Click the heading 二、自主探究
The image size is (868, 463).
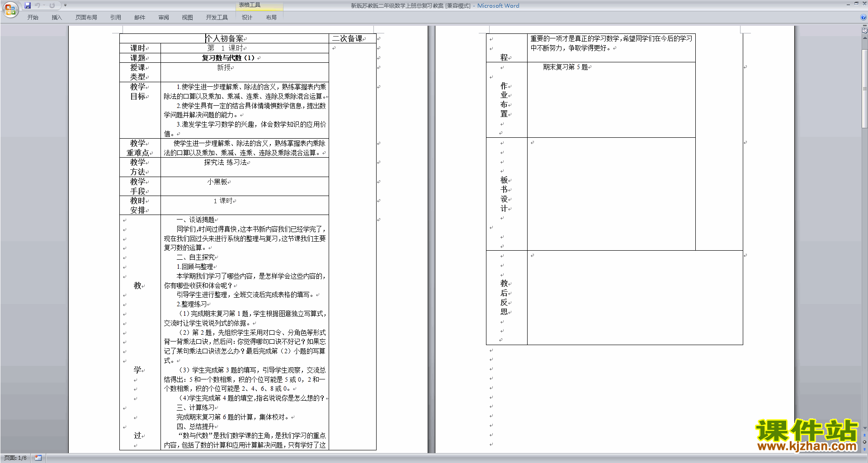195,257
